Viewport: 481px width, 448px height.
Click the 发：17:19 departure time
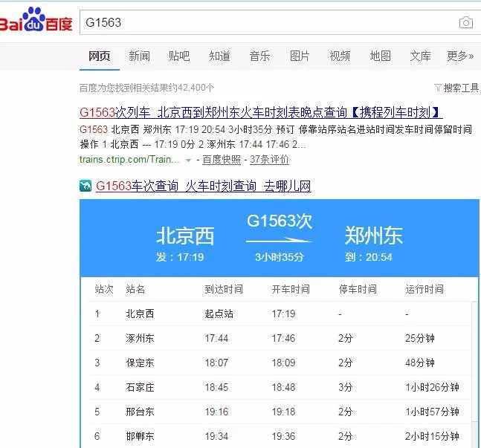click(x=180, y=257)
